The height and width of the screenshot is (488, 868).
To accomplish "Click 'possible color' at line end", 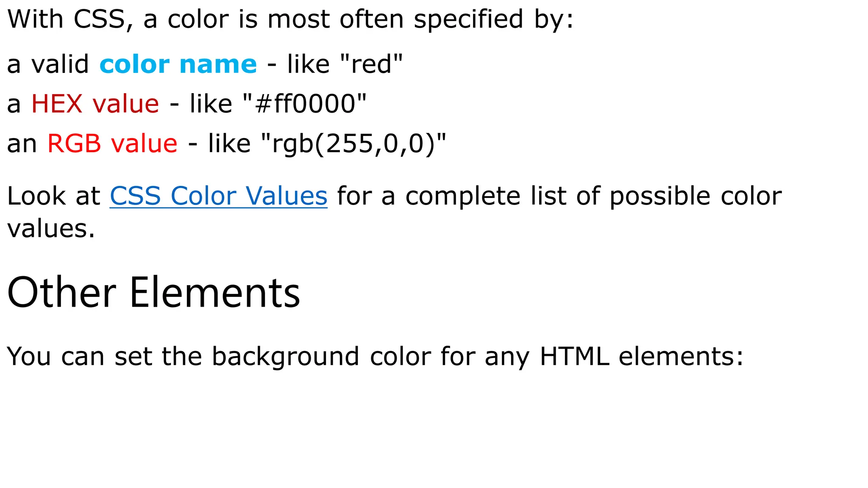I will coord(696,197).
